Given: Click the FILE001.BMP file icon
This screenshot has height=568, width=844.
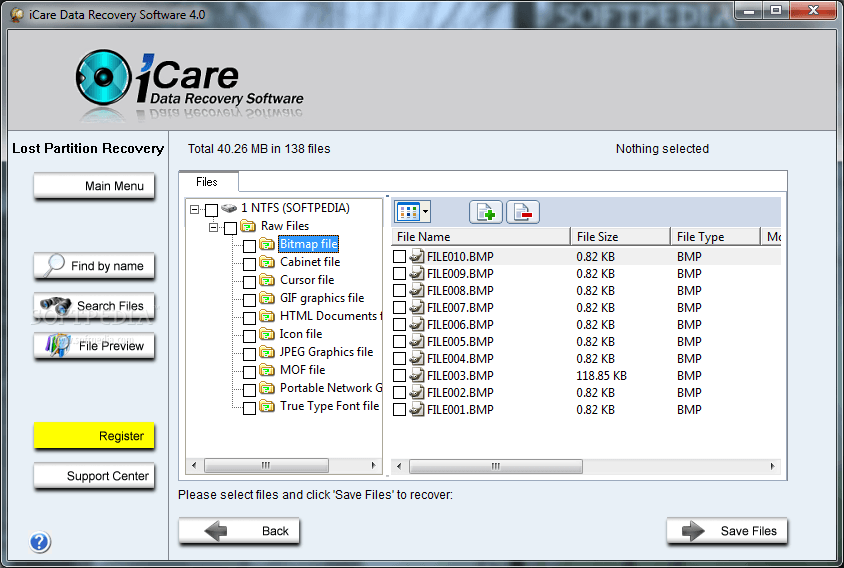Looking at the screenshot, I should (417, 409).
